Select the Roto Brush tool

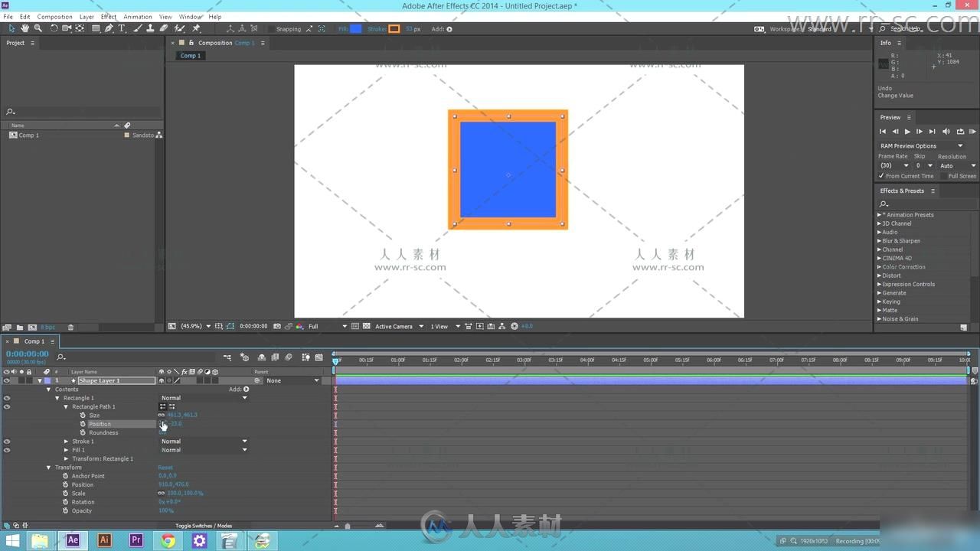179,28
